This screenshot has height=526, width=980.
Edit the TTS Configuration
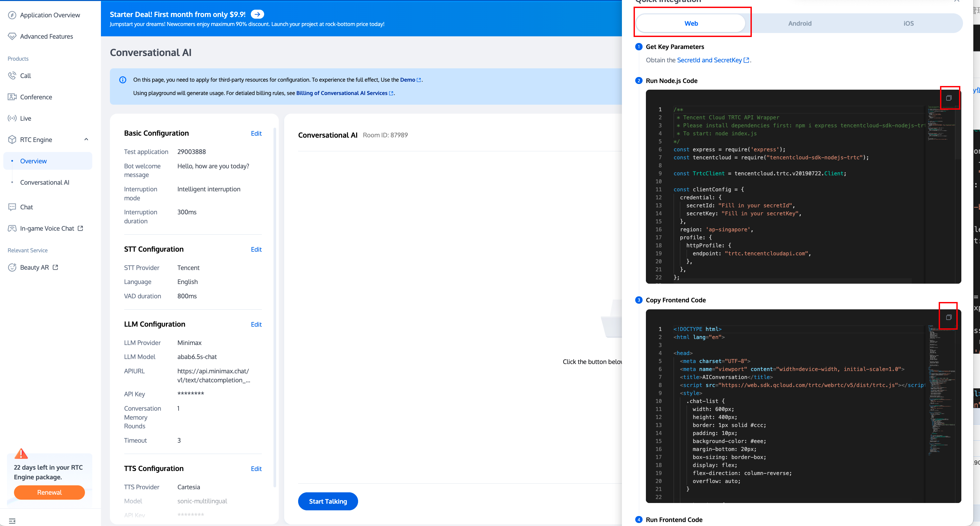pyautogui.click(x=256, y=469)
